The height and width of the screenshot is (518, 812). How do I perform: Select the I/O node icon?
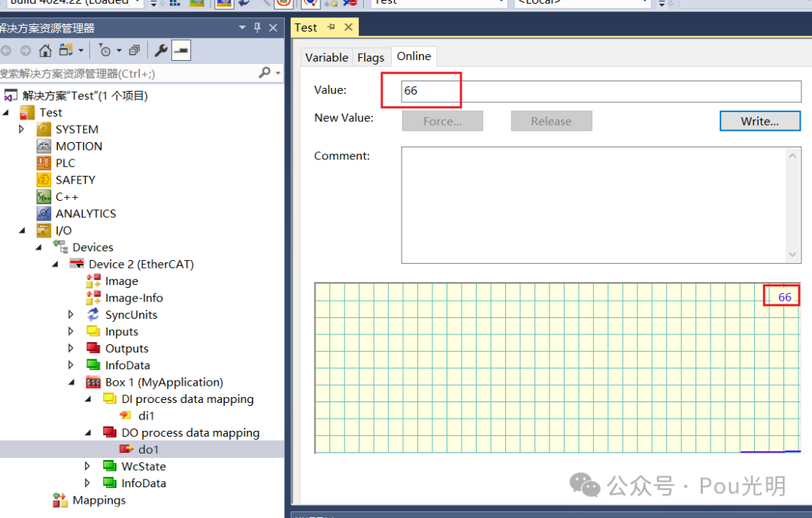[x=44, y=231]
